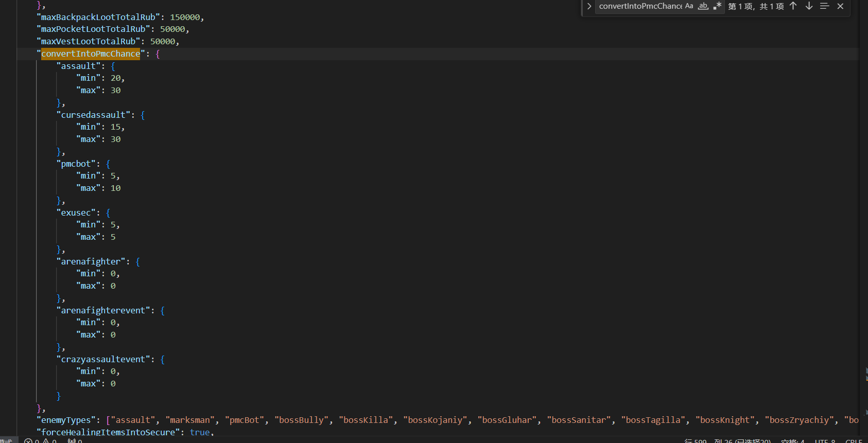Image resolution: width=868 pixels, height=443 pixels.
Task: Click the maxBackpackLootTotalRub value 150000
Action: click(185, 17)
